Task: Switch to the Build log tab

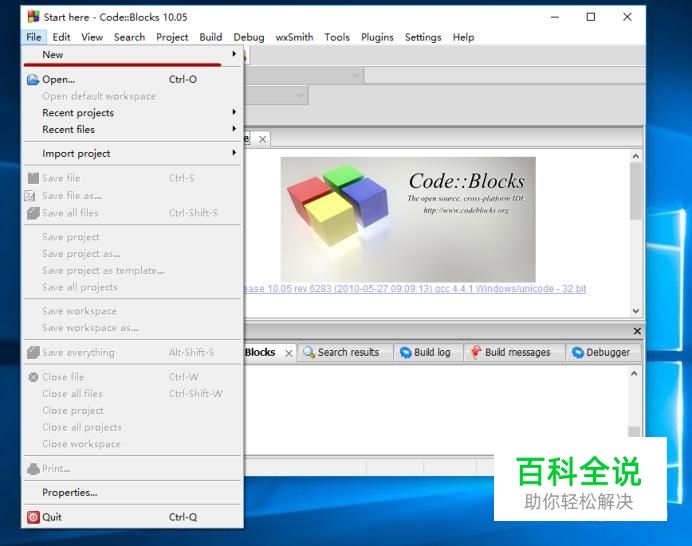Action: point(429,352)
